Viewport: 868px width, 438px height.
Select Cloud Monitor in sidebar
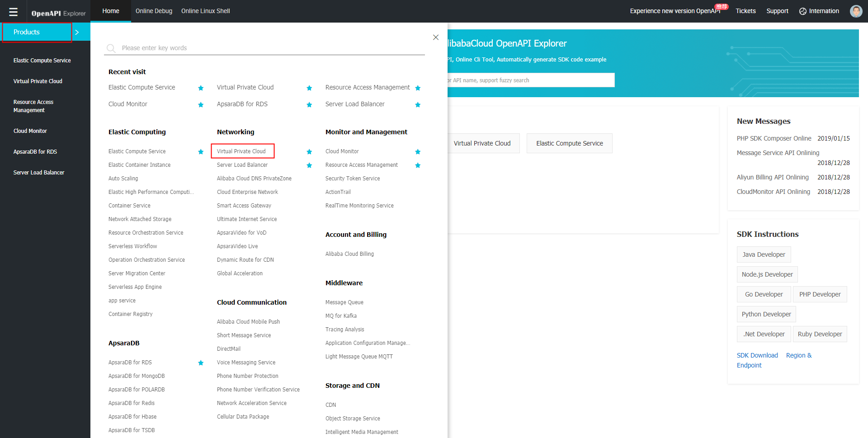click(x=30, y=131)
